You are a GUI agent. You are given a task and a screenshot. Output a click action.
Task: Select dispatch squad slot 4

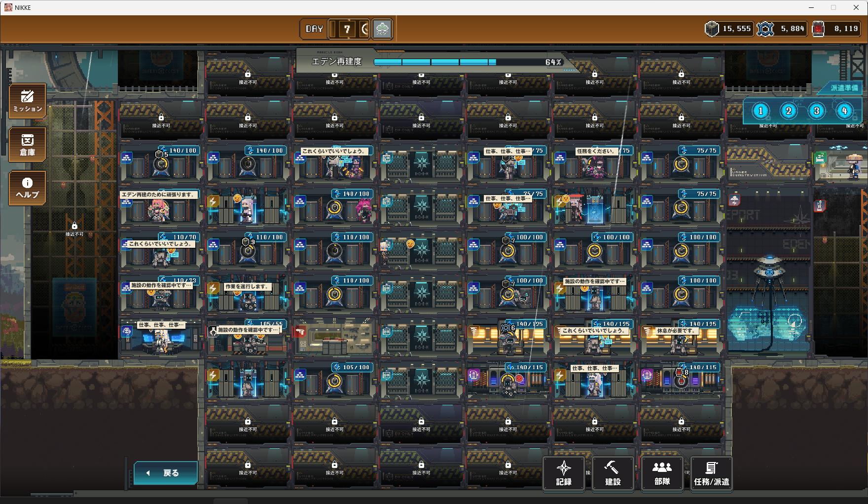(844, 111)
